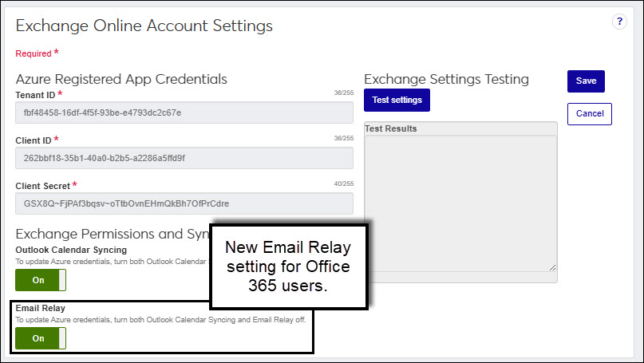Run Test settings for Exchange
The height and width of the screenshot is (363, 644).
(397, 100)
